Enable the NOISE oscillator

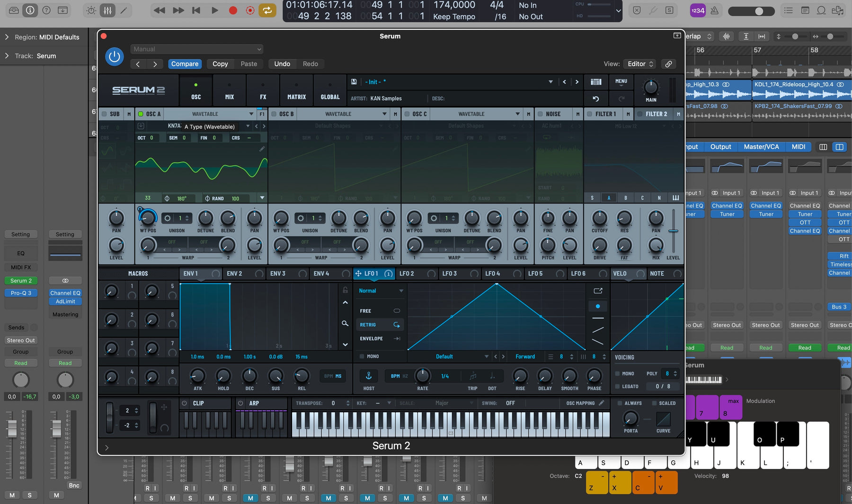coord(540,114)
